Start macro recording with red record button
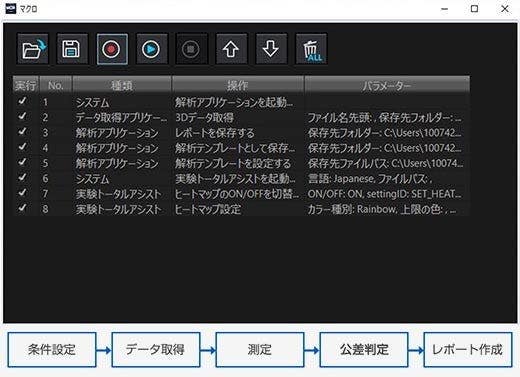Viewport: 520px width, 377px height. 112,49
